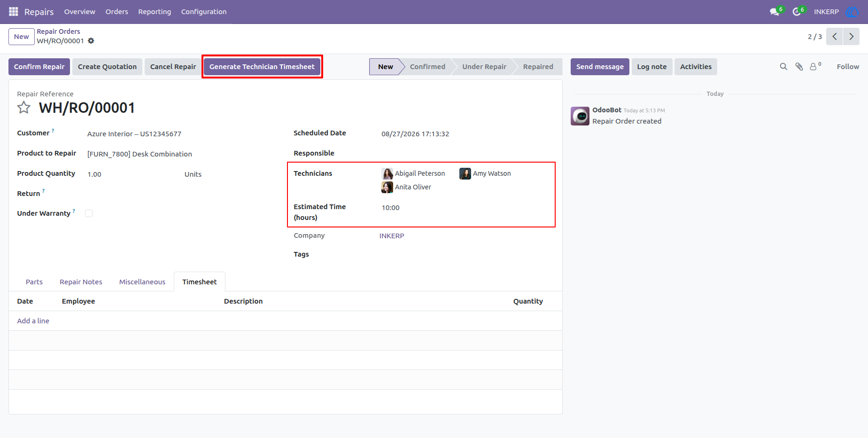Screen dimensions: 868x438
Task: Click Add a line in Timesheet
Action: 33,321
